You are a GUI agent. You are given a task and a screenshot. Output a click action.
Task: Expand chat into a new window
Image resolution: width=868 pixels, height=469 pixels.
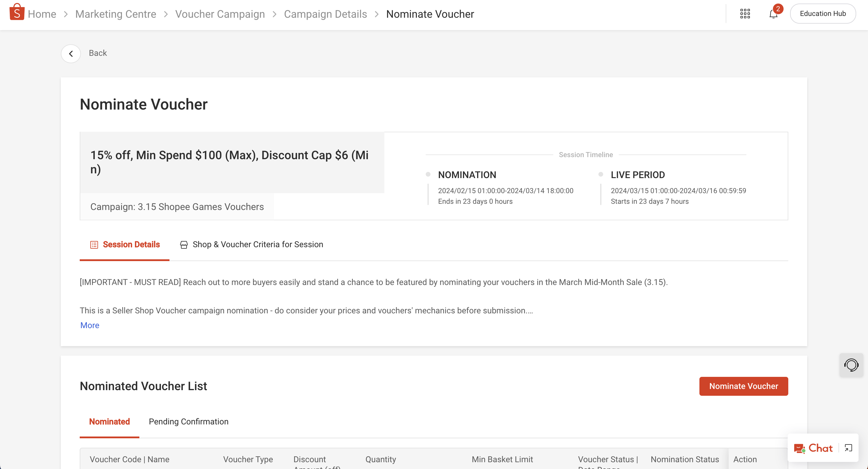pyautogui.click(x=848, y=448)
